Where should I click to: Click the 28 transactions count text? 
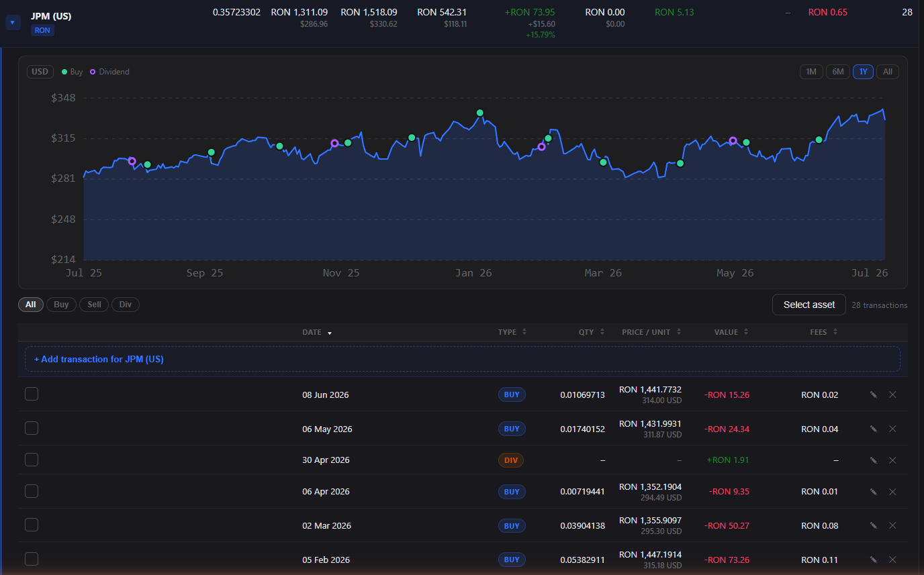pyautogui.click(x=879, y=305)
